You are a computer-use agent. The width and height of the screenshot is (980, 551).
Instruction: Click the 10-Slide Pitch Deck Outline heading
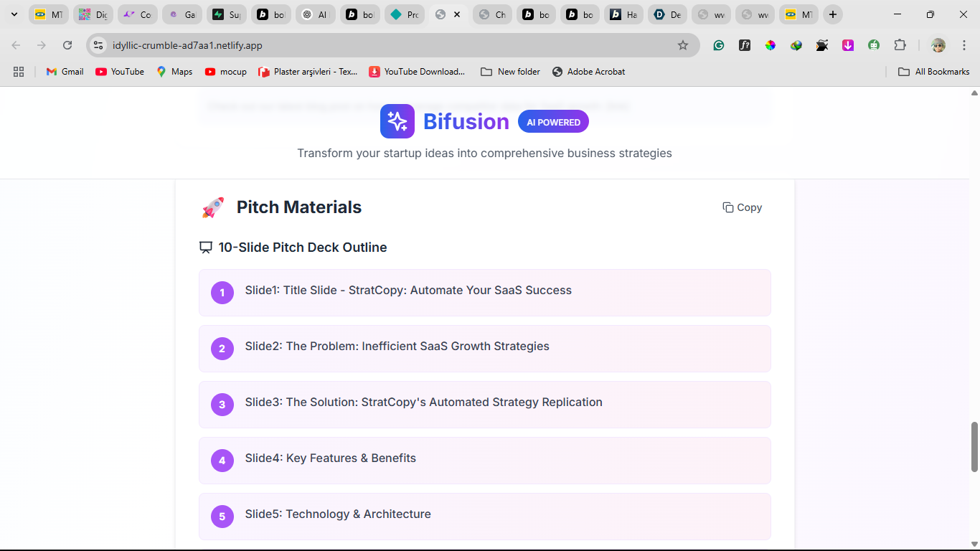click(303, 248)
